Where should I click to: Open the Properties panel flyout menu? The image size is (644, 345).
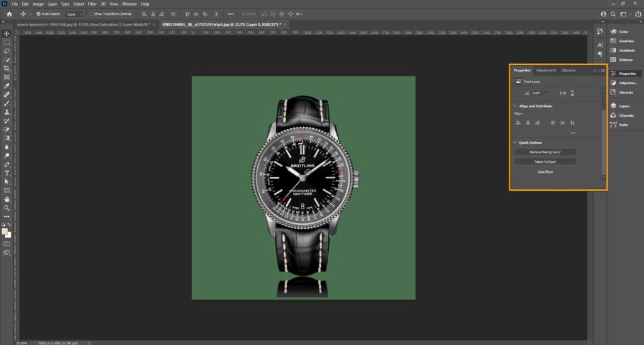[x=603, y=70]
